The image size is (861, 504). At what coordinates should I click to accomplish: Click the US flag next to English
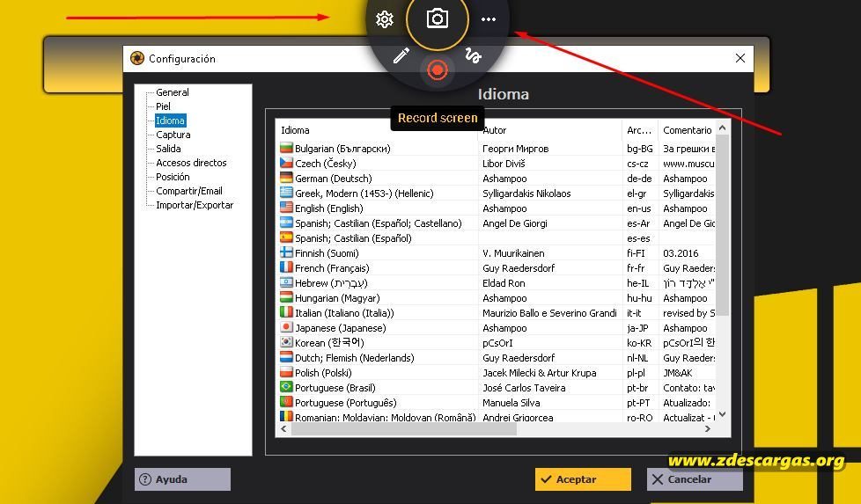pos(286,208)
